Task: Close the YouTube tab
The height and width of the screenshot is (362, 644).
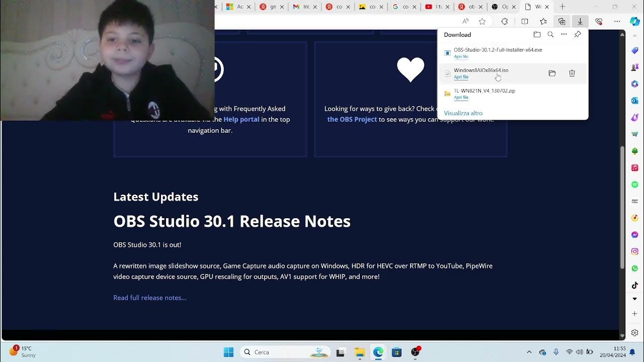Action: coord(448,7)
